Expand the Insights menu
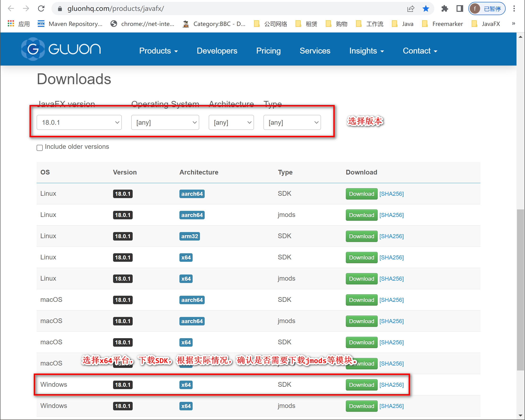 (x=366, y=51)
